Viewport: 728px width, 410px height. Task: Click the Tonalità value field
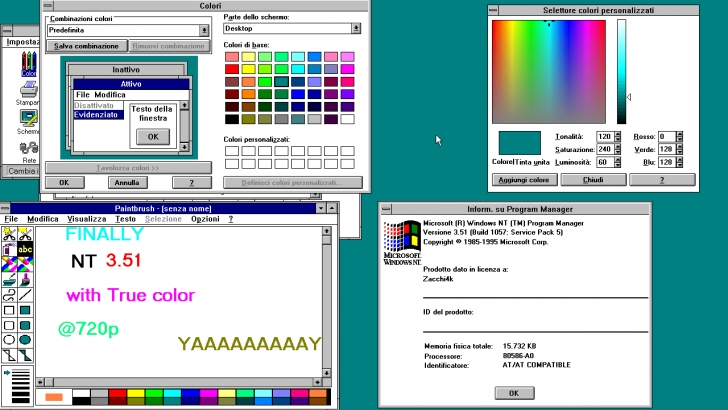[605, 137]
